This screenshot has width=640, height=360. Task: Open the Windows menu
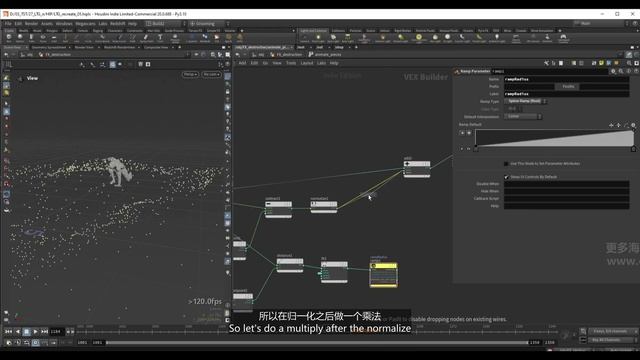64,24
